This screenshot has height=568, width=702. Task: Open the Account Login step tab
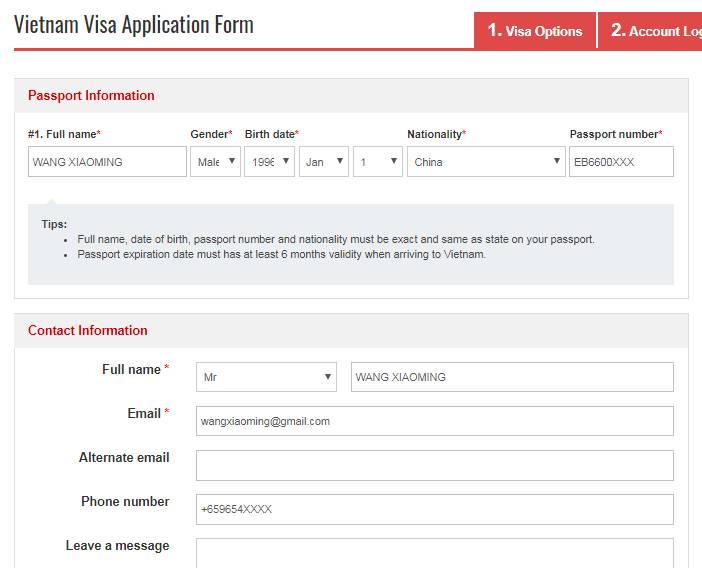(653, 31)
